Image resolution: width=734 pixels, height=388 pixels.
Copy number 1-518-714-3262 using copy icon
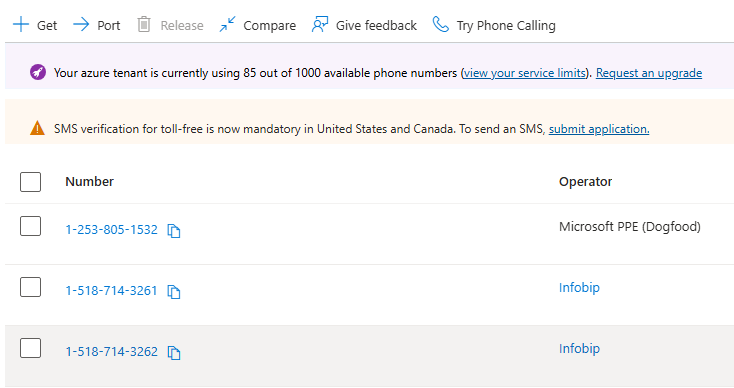click(174, 352)
